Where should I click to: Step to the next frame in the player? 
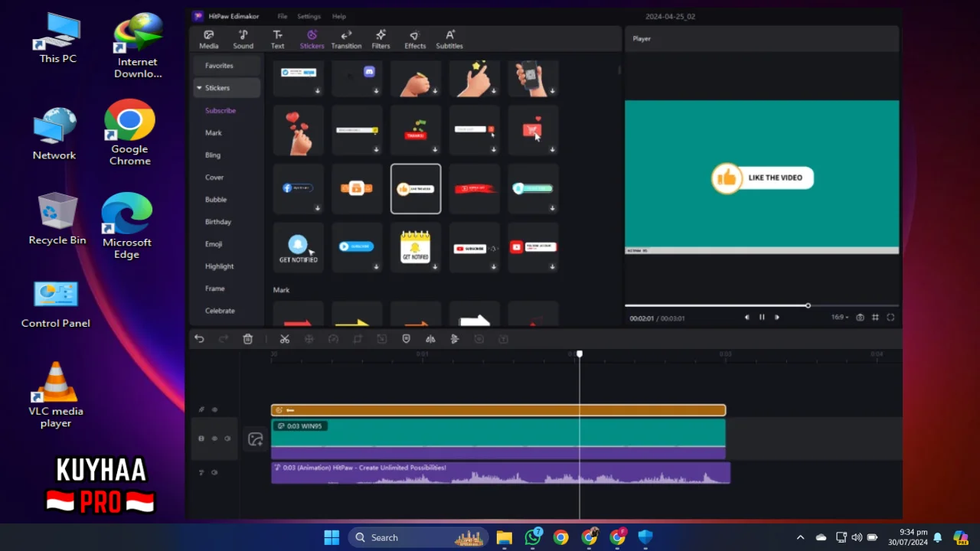point(776,317)
